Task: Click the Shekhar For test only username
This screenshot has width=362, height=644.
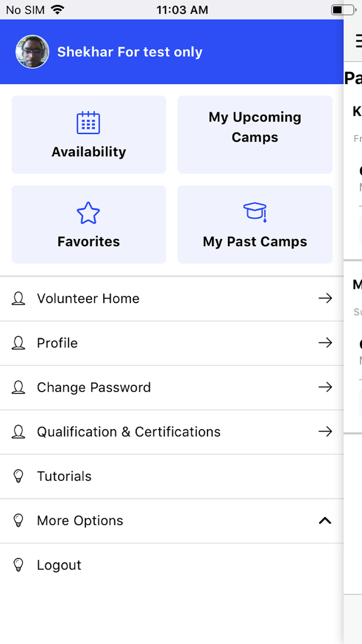Action: (130, 52)
